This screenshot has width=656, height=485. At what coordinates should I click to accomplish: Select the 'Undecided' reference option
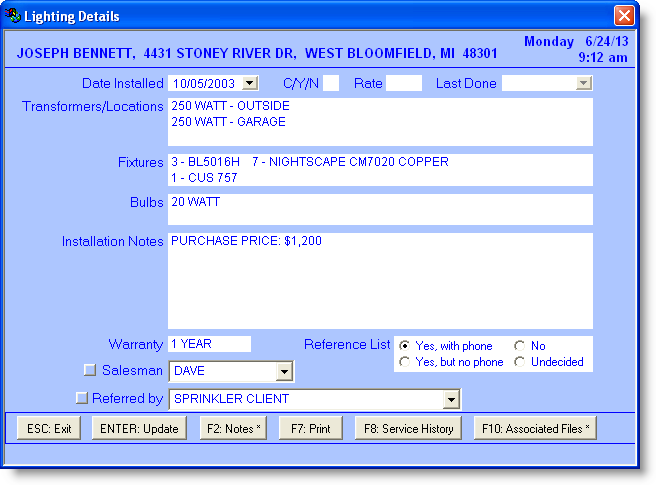tap(520, 362)
